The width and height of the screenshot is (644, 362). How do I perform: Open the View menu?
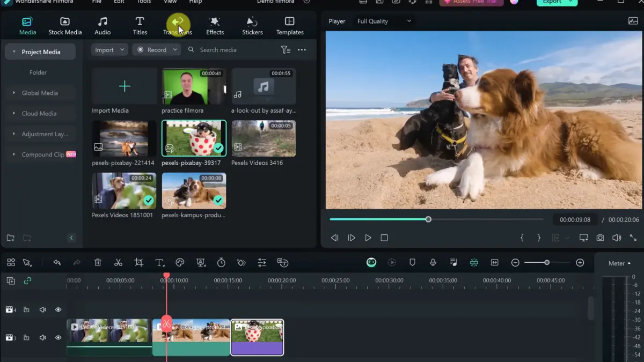click(x=170, y=2)
